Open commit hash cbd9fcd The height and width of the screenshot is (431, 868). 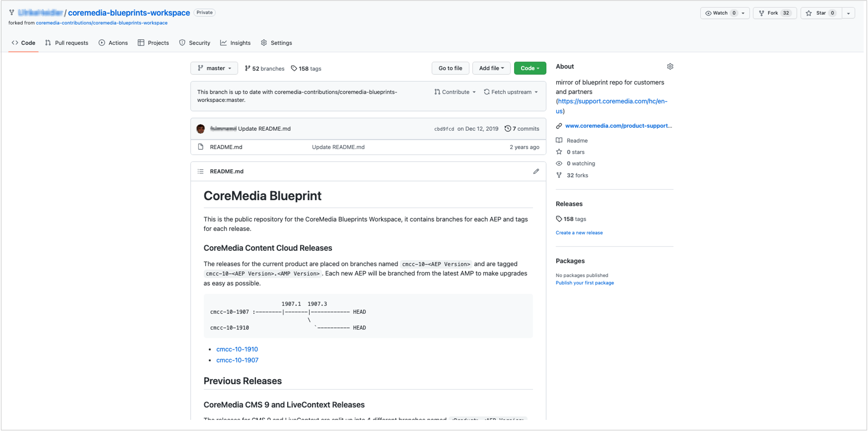click(444, 129)
